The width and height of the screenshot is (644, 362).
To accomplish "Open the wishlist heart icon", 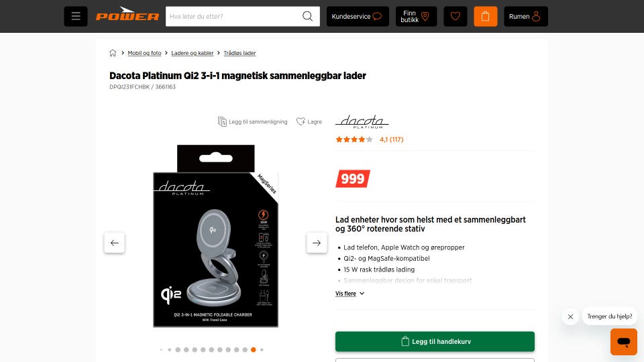I will pyautogui.click(x=455, y=16).
